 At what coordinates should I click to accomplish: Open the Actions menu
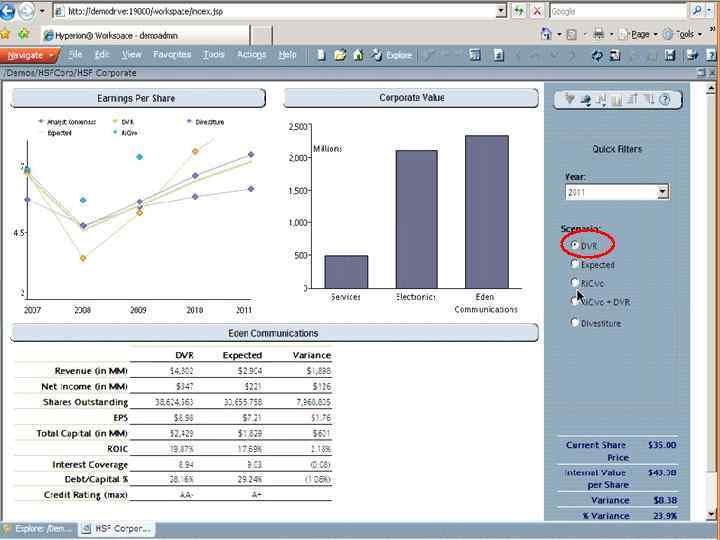[x=251, y=55]
